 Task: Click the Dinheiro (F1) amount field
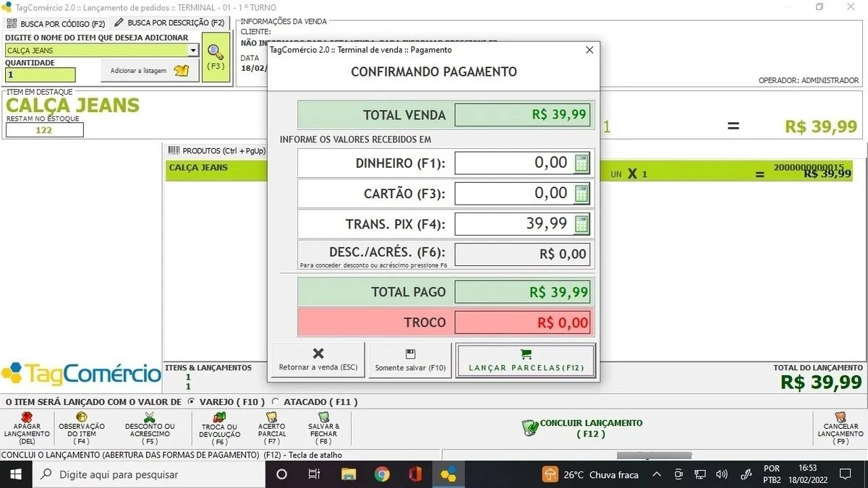(514, 163)
